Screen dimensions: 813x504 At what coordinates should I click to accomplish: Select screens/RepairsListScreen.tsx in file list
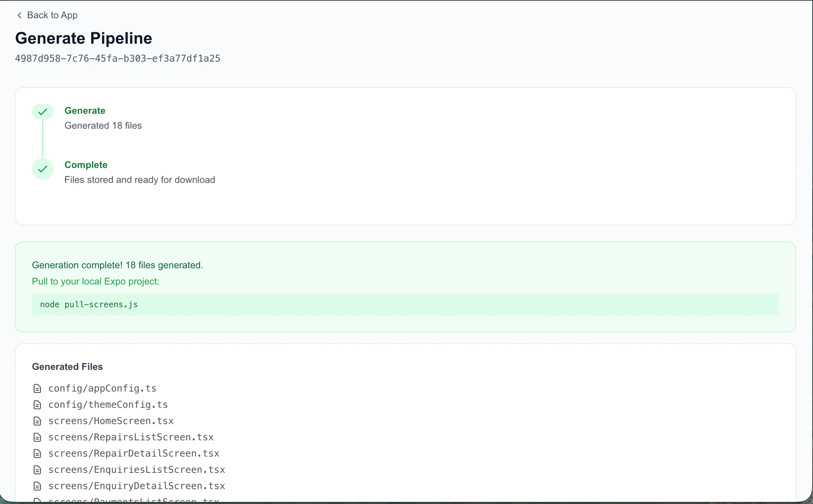coord(131,437)
